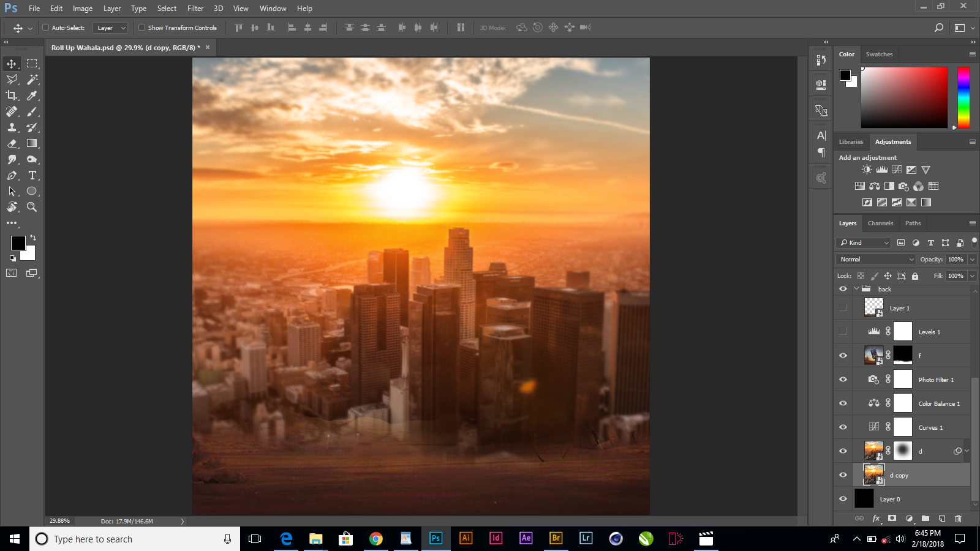Select the Magic Wand tool
Image resolution: width=980 pixels, height=551 pixels.
pyautogui.click(x=32, y=80)
